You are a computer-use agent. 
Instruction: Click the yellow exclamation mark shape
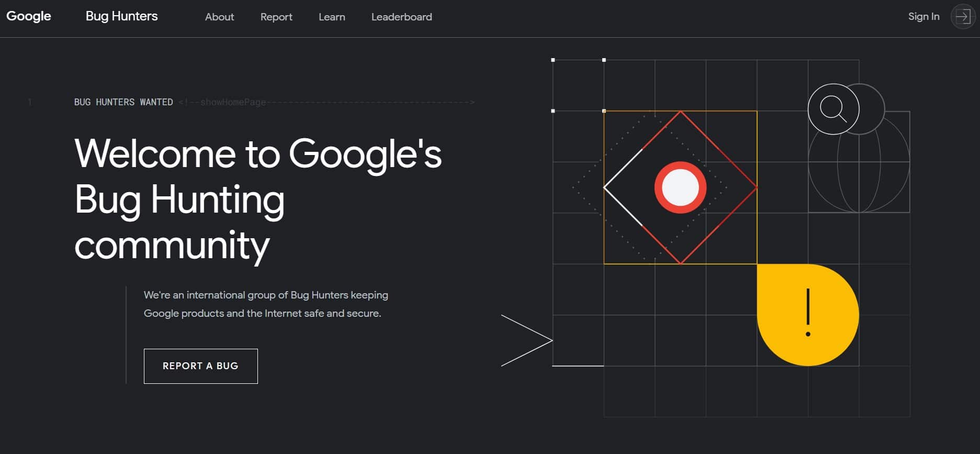(808, 314)
